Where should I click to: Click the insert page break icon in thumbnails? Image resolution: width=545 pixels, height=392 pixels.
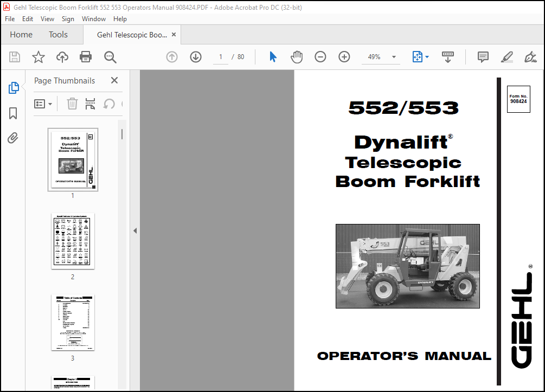coord(90,104)
